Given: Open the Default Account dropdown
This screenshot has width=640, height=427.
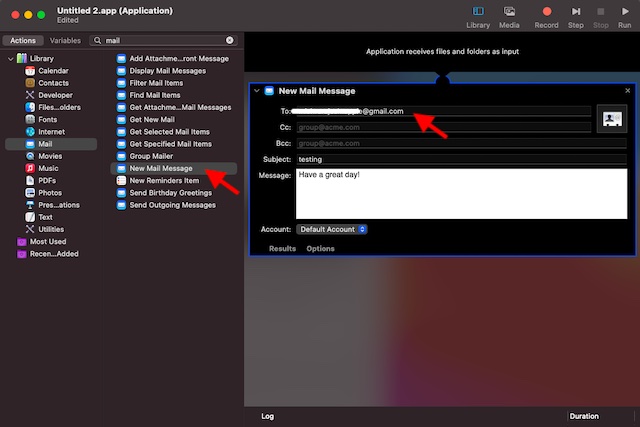Looking at the screenshot, I should [331, 229].
